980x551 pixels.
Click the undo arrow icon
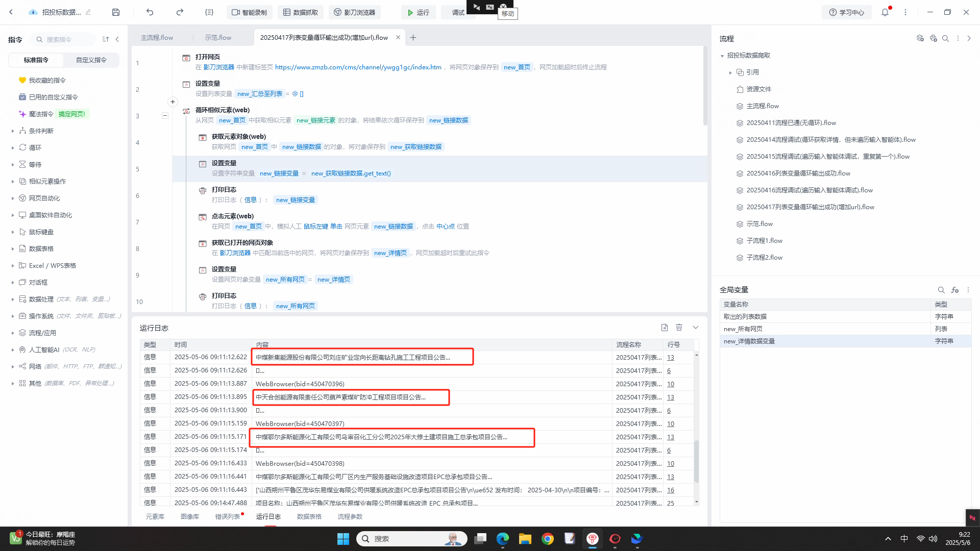pos(150,12)
